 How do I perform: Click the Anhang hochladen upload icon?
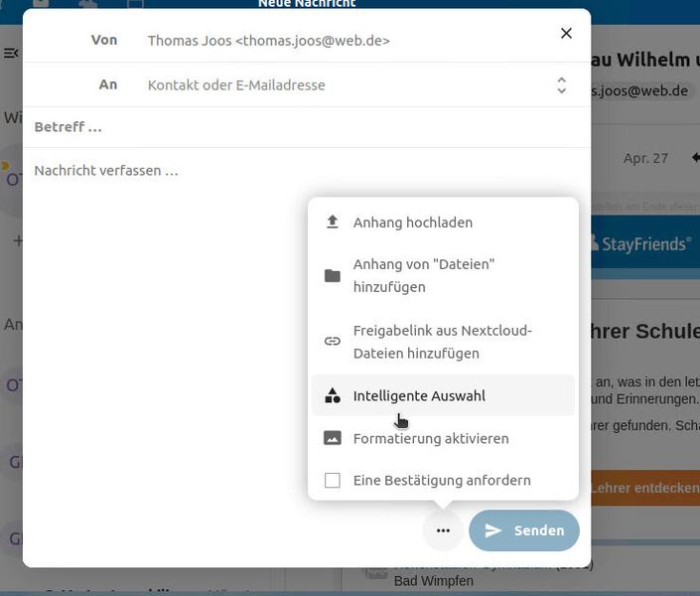point(333,223)
